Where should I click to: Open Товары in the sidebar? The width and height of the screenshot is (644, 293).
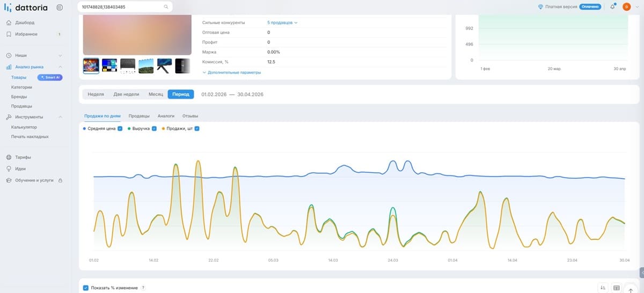point(19,77)
